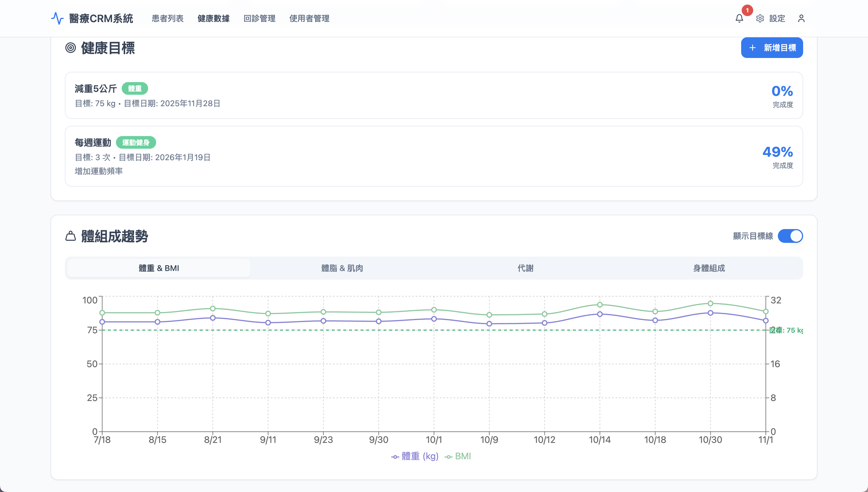Click the 新增目標 button
868x492 pixels.
coord(772,48)
